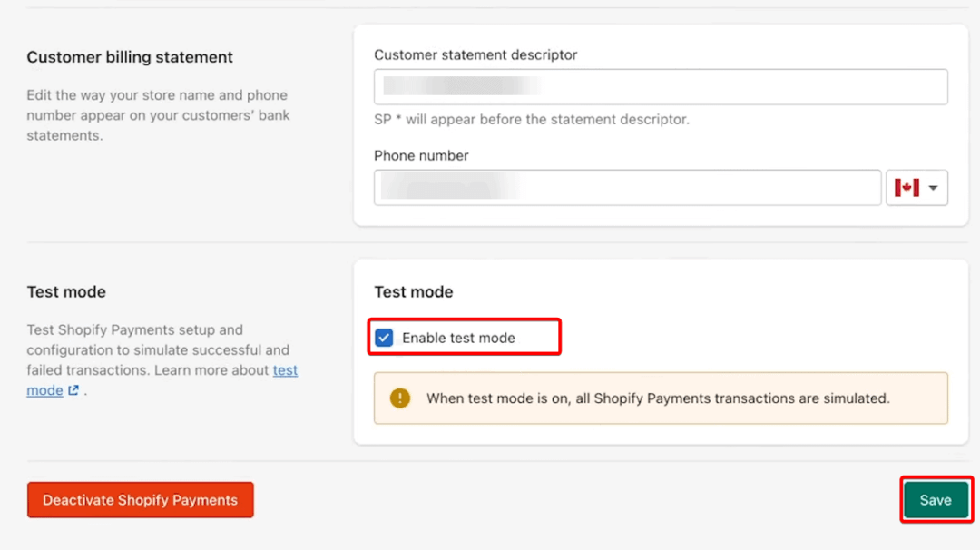This screenshot has width=980, height=550.
Task: Click the "Customer statement descriptor" field label
Action: click(475, 54)
